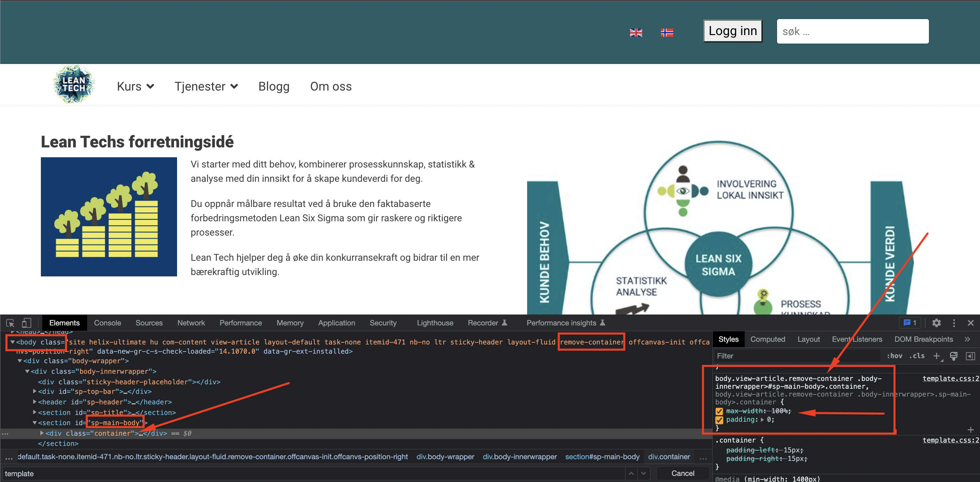The image size is (980, 482).
Task: Show more Styles pane tabs chevron
Action: (x=967, y=339)
